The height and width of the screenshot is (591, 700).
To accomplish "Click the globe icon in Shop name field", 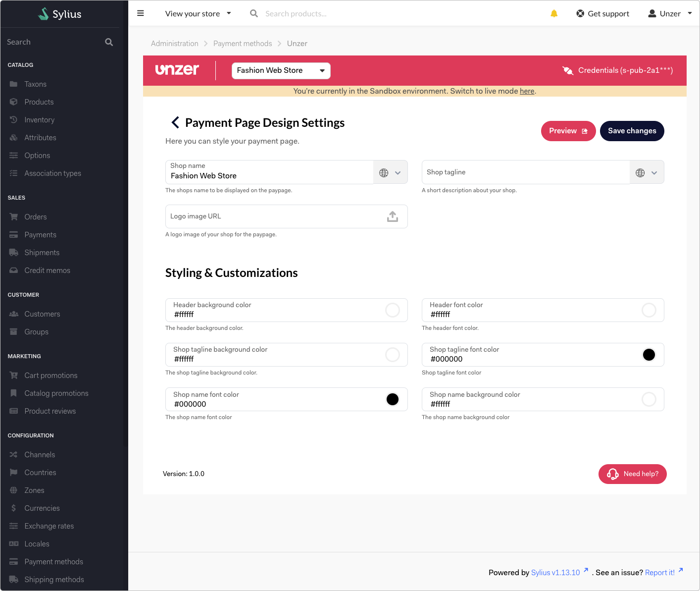I will pyautogui.click(x=384, y=173).
